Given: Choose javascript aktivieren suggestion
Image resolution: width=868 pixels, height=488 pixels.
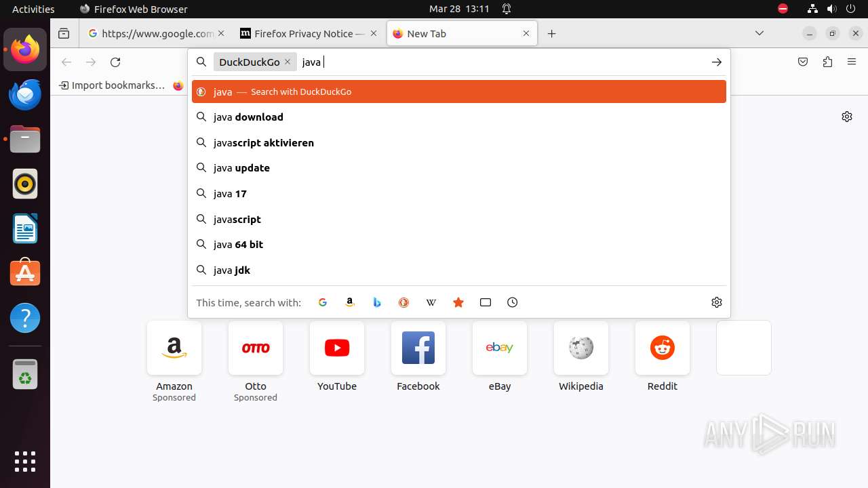Looking at the screenshot, I should (459, 142).
